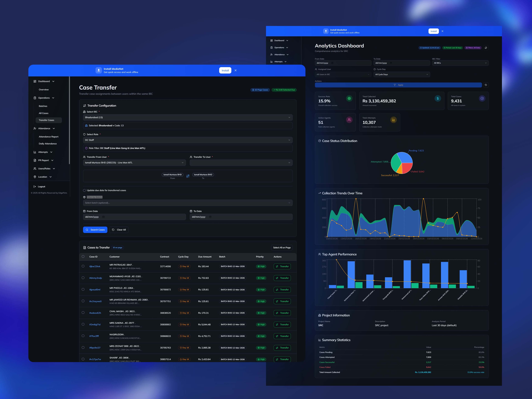Click PR Report icon in sidebar

[x=35, y=160]
